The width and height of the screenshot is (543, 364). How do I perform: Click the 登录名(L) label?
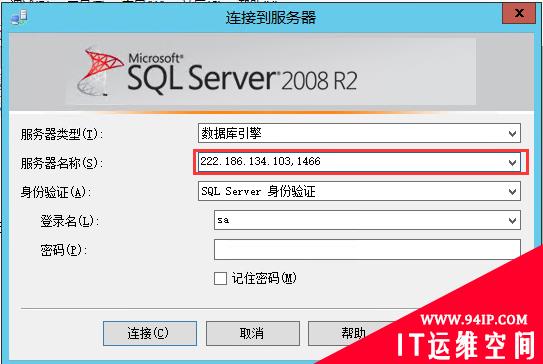coord(69,221)
